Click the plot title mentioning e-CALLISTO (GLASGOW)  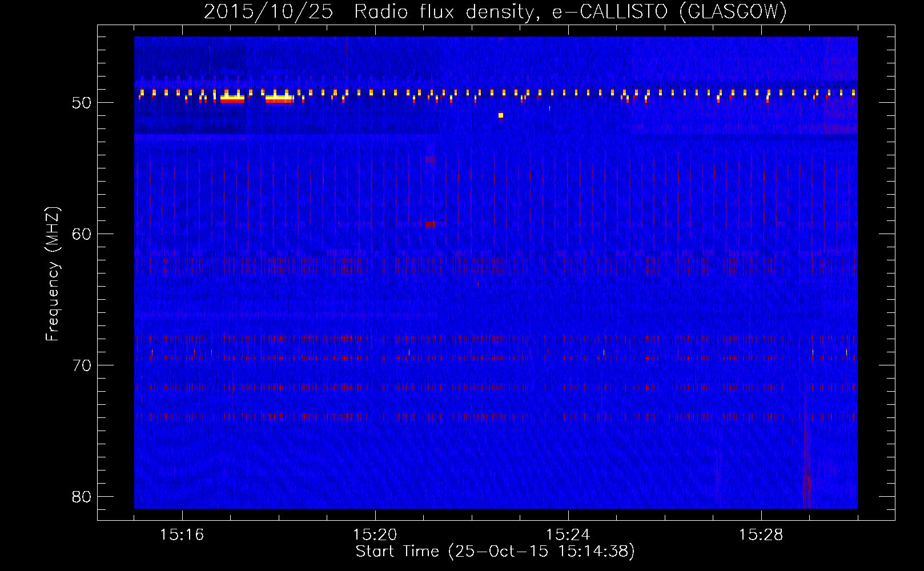click(x=495, y=11)
